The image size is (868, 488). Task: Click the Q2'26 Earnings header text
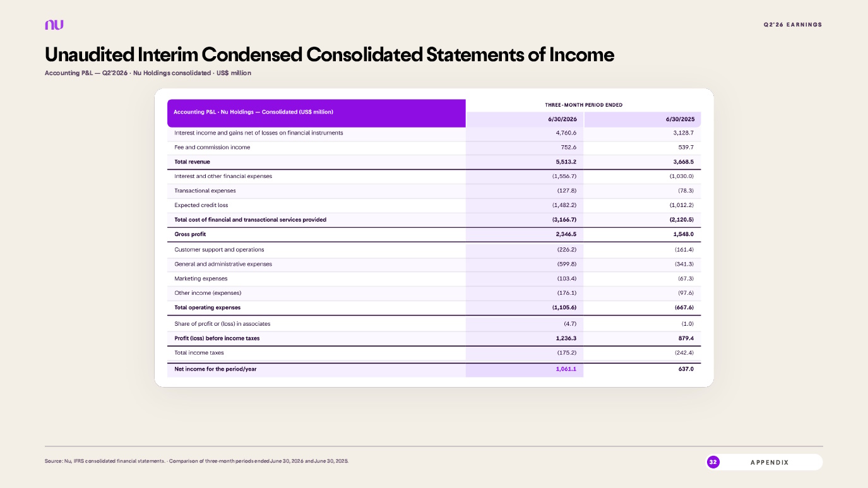tap(793, 25)
